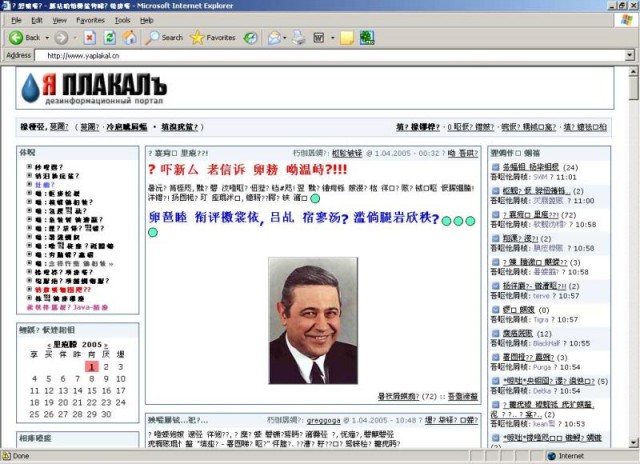Click the History icon in toolbar
The image size is (640, 464).
pos(250,38)
